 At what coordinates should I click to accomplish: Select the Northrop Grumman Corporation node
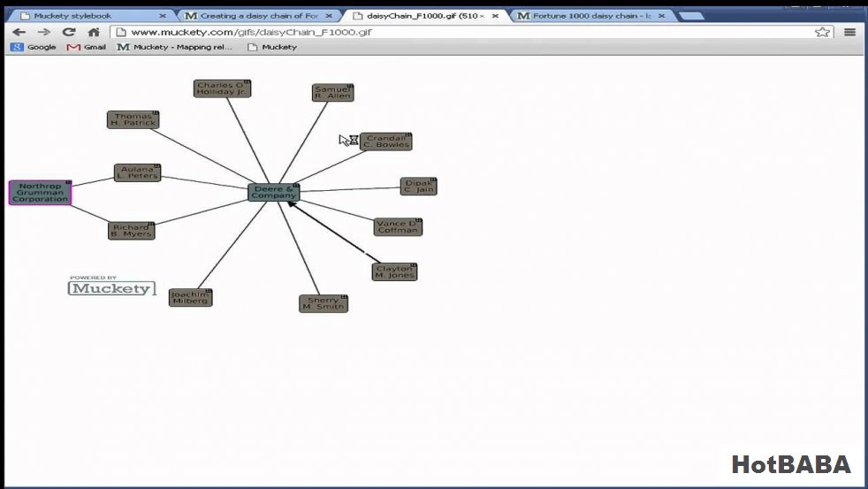coord(39,192)
